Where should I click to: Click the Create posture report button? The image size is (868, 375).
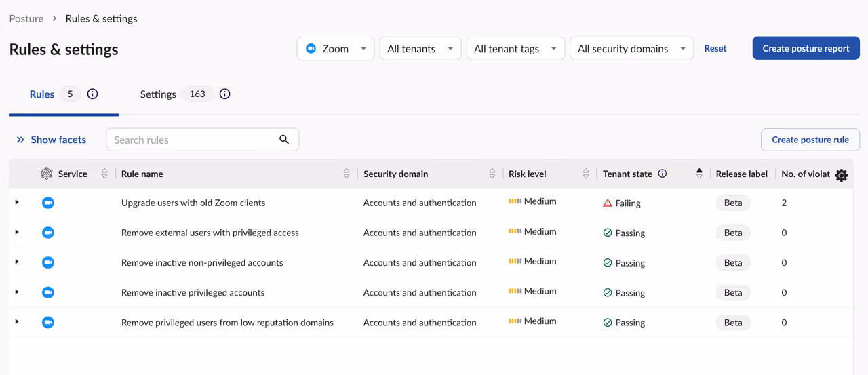806,48
